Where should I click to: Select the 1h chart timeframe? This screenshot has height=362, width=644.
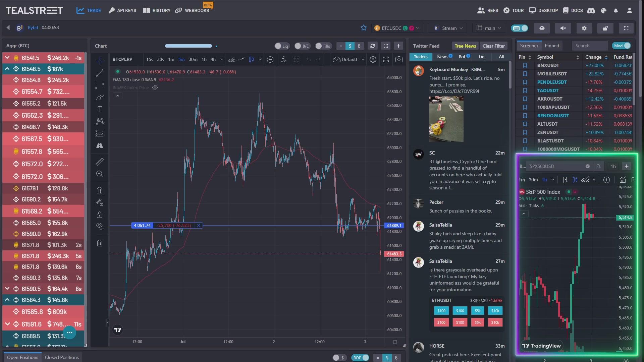[x=204, y=59]
